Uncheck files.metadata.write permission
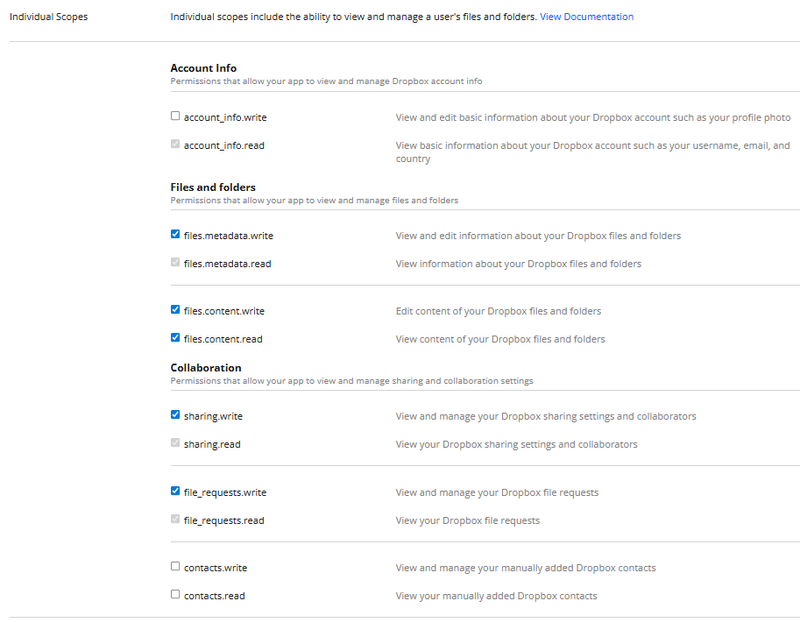Image resolution: width=800 pixels, height=622 pixels. tap(176, 235)
